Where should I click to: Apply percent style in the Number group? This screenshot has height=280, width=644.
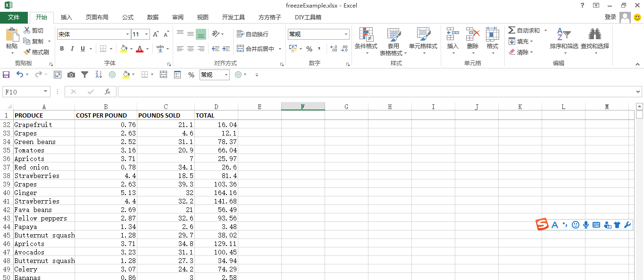(x=309, y=49)
